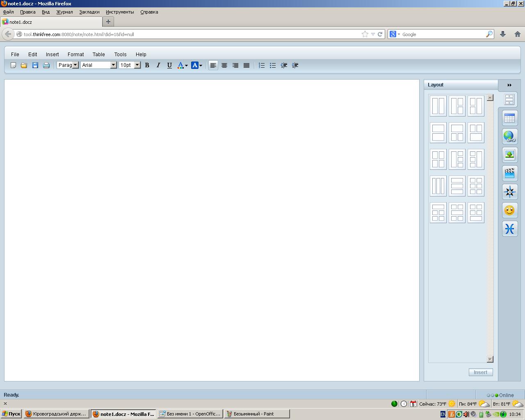
Task: Expand the highlight color dropdown arrow
Action: (x=201, y=66)
